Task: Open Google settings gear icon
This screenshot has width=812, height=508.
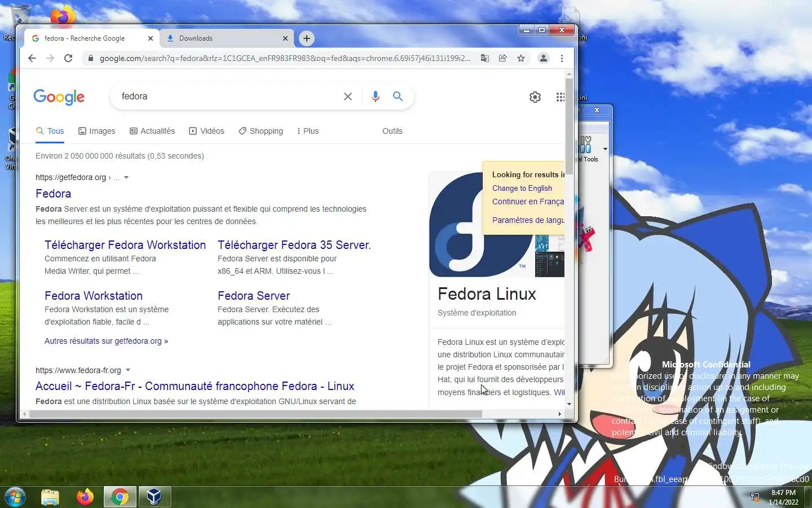Action: click(x=535, y=97)
